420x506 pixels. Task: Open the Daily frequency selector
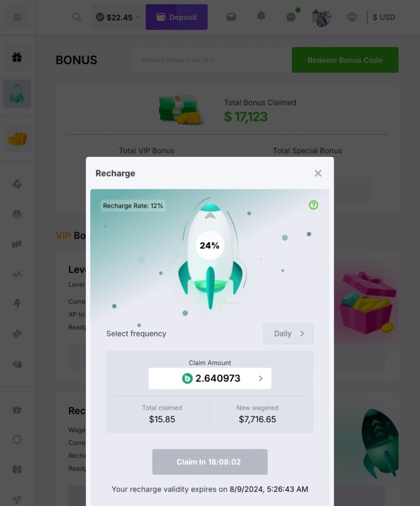[x=288, y=334]
